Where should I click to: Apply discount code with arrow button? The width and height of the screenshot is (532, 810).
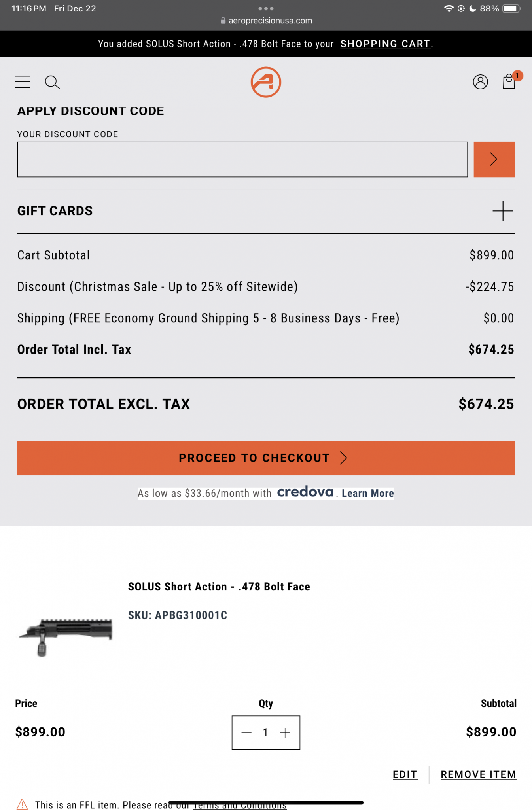tap(494, 159)
